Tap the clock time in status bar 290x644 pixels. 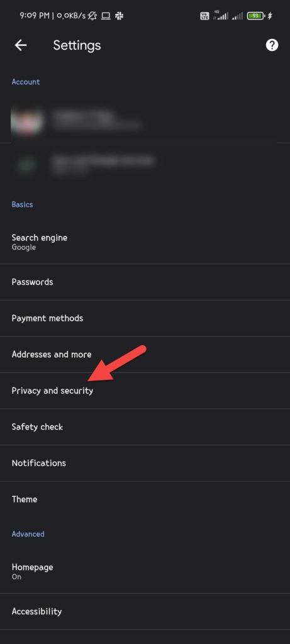[34, 16]
